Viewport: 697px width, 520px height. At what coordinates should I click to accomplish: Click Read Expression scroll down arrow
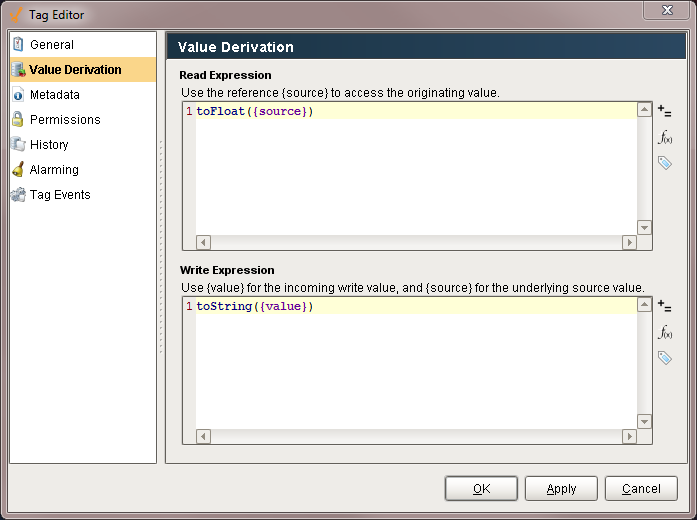(644, 228)
